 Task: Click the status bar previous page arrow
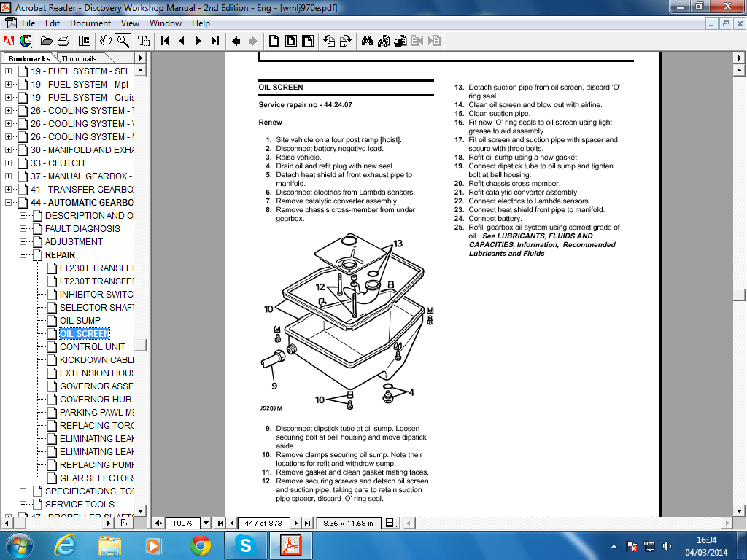pos(232,523)
